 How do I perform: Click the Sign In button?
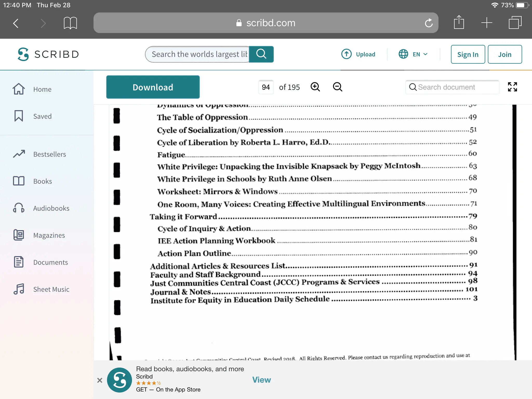pyautogui.click(x=468, y=54)
